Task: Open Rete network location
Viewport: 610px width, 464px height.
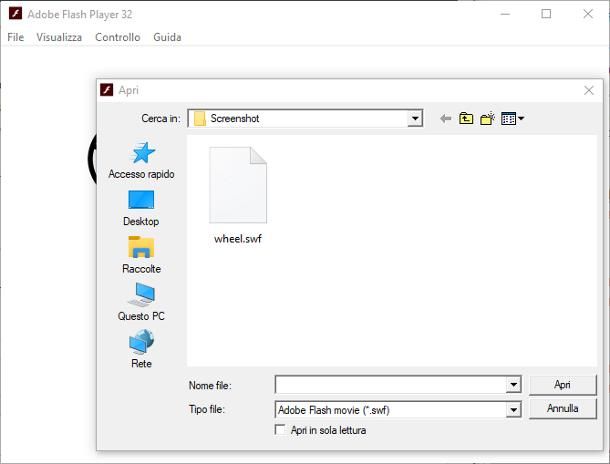Action: pyautogui.click(x=141, y=349)
